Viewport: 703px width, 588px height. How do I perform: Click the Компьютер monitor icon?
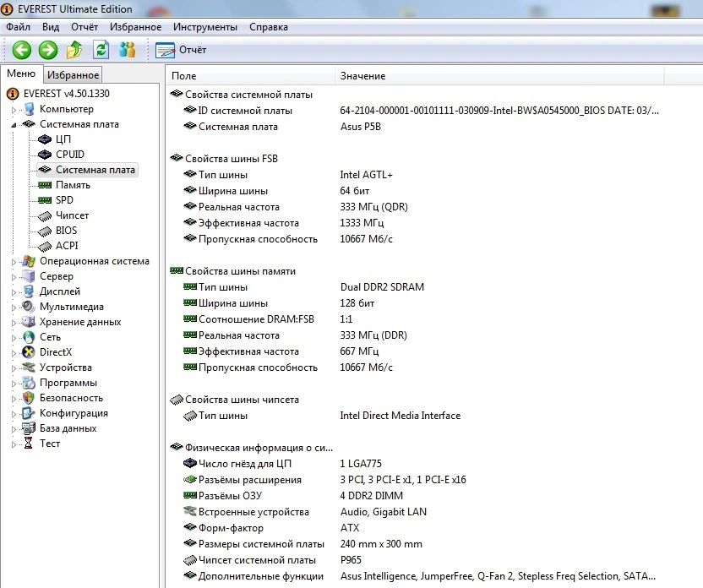(x=29, y=109)
